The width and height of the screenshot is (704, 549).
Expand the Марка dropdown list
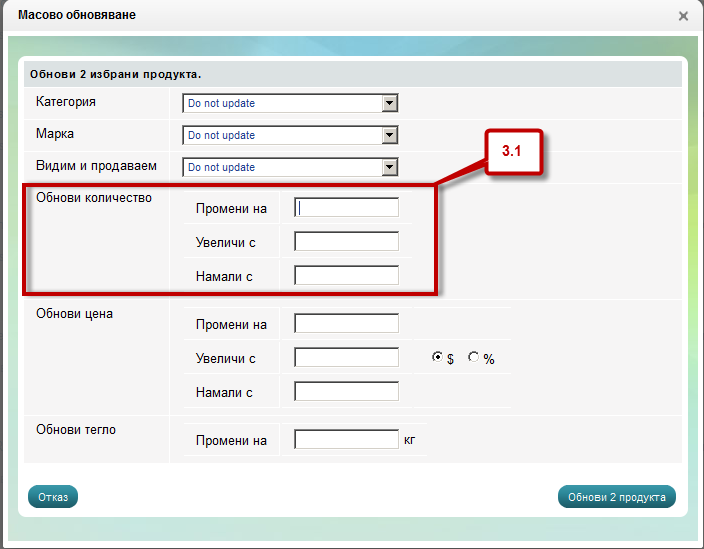pos(290,135)
